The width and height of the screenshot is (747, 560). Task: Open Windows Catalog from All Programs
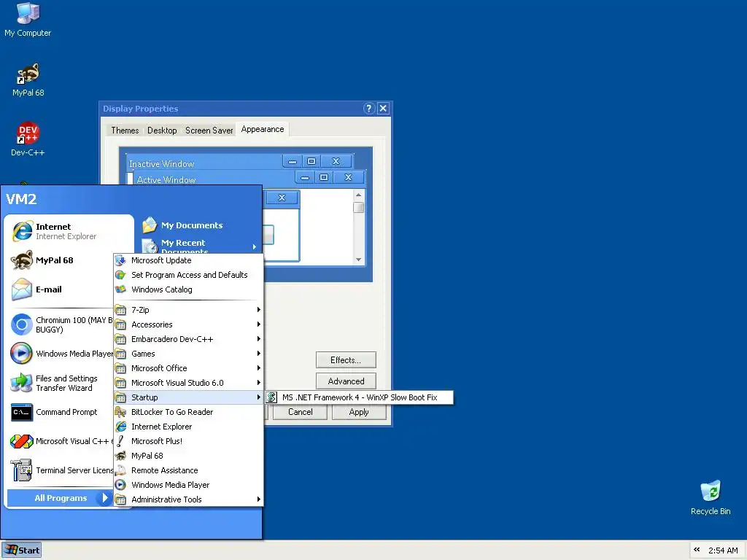pyautogui.click(x=189, y=289)
